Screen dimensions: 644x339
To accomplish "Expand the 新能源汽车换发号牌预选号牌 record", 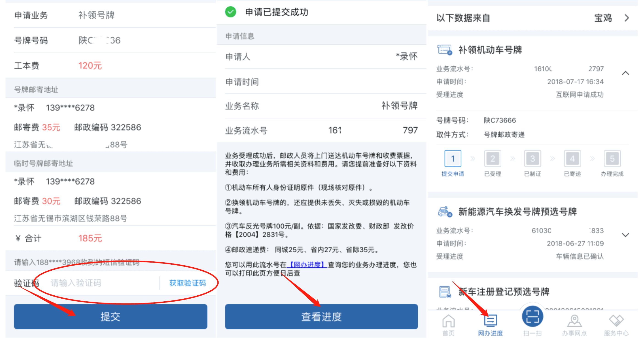I will tap(625, 235).
